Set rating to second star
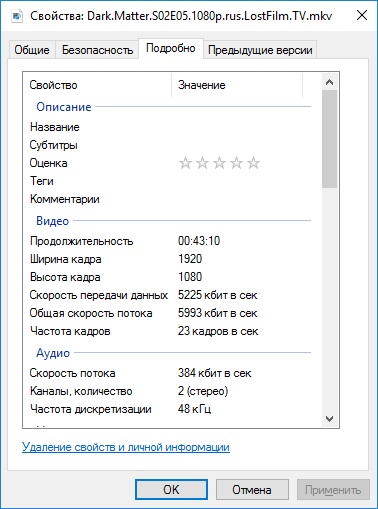Image resolution: width=378 pixels, height=509 pixels. pyautogui.click(x=202, y=163)
